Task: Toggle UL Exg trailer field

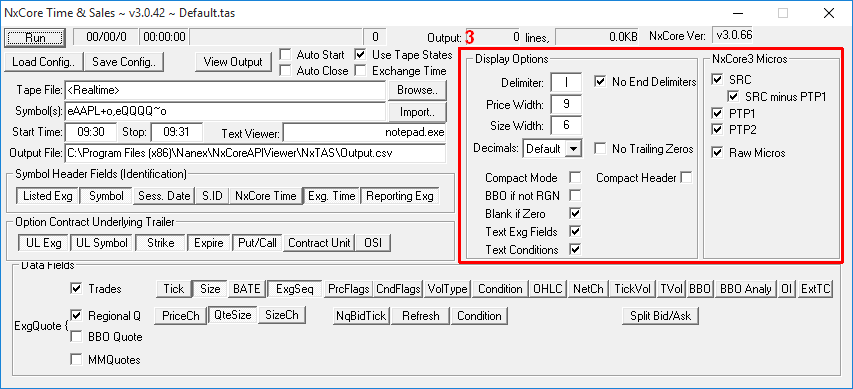Action: click(x=44, y=243)
